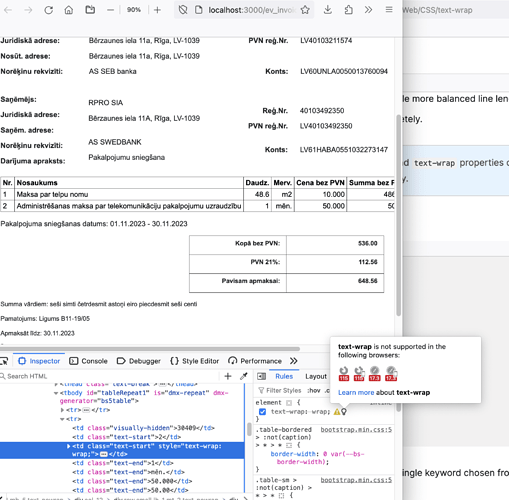Image resolution: width=509 pixels, height=500 pixels.
Task: Pick an element from the page
Action: (4, 361)
